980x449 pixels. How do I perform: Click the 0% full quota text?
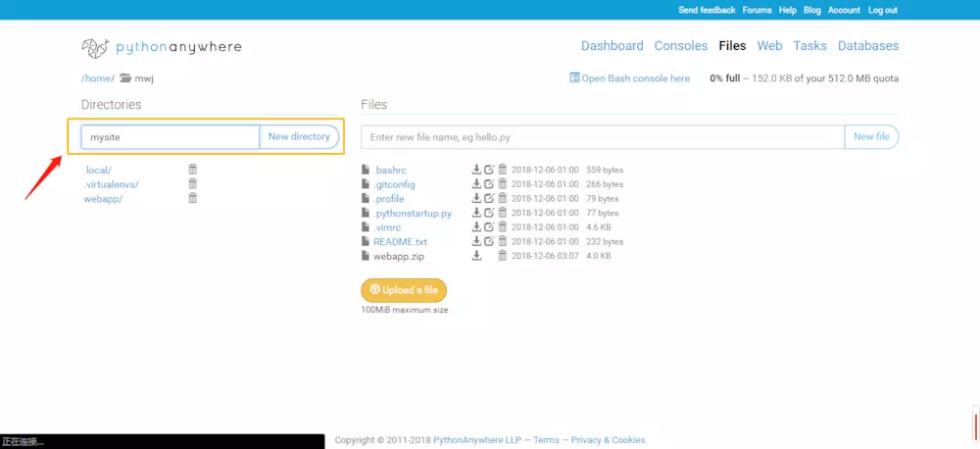(x=725, y=78)
